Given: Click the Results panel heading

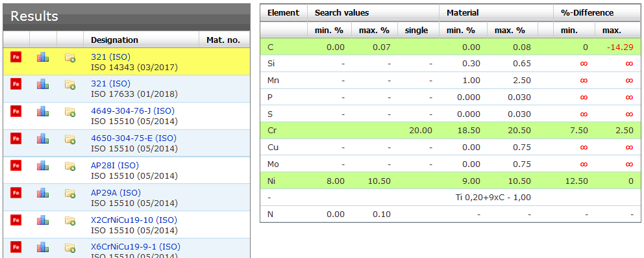Looking at the screenshot, I should pos(34,16).
